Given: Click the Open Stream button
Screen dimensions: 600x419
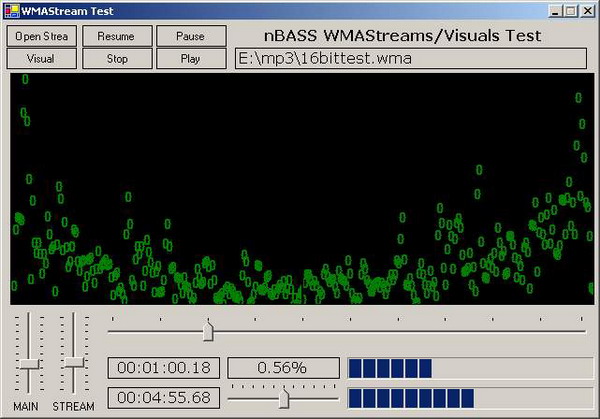Looking at the screenshot, I should tap(42, 36).
